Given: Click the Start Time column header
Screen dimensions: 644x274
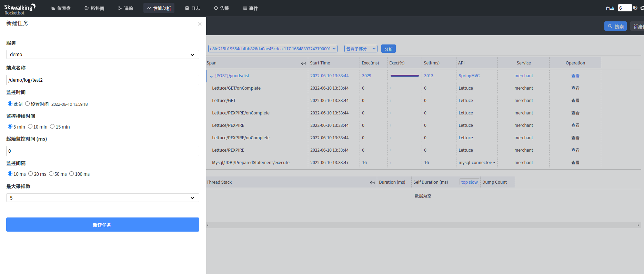Looking at the screenshot, I should (320, 63).
